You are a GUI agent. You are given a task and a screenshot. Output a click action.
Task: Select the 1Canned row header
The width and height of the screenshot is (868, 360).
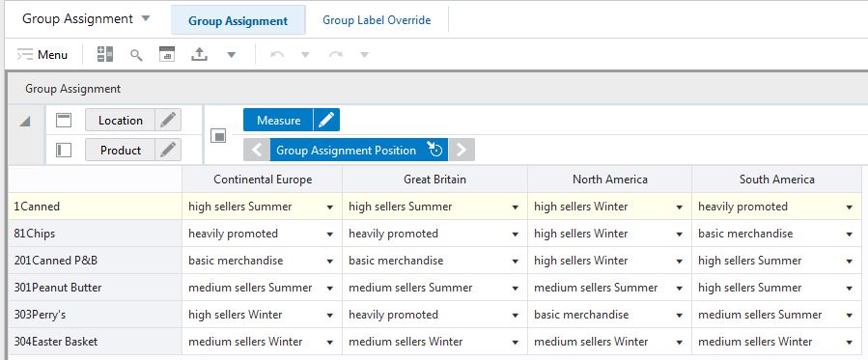click(95, 207)
